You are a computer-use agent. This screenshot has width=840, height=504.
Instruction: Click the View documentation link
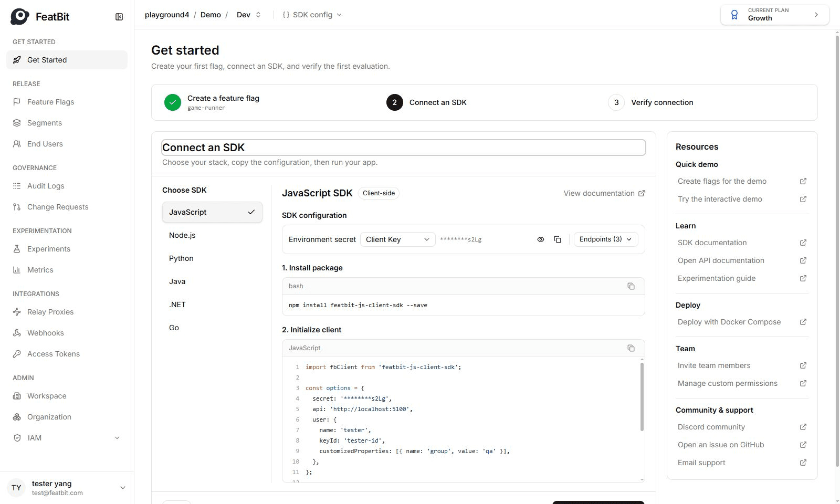pyautogui.click(x=604, y=193)
